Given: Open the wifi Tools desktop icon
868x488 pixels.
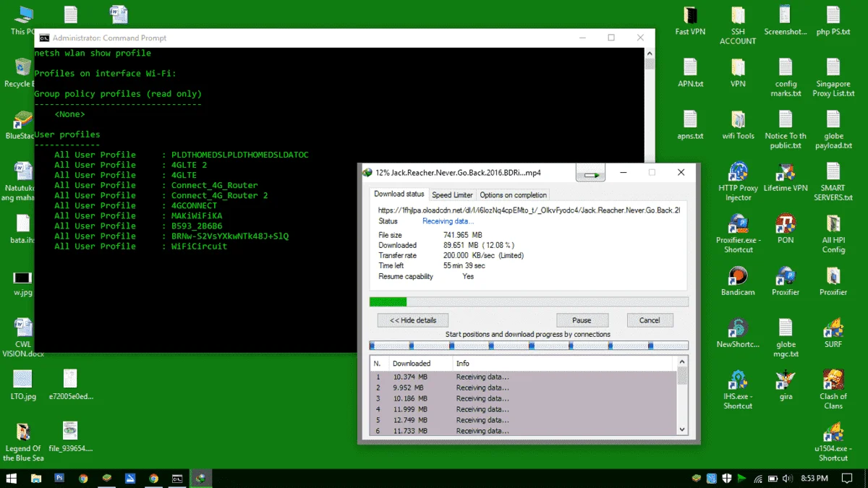Looking at the screenshot, I should tap(738, 125).
